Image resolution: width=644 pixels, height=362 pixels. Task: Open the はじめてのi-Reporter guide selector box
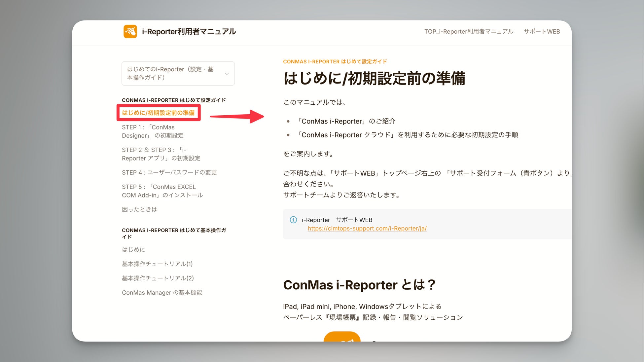point(172,73)
